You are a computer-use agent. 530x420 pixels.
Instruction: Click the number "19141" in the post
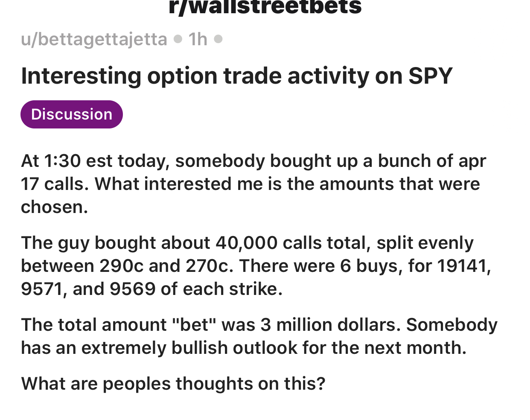tap(463, 266)
